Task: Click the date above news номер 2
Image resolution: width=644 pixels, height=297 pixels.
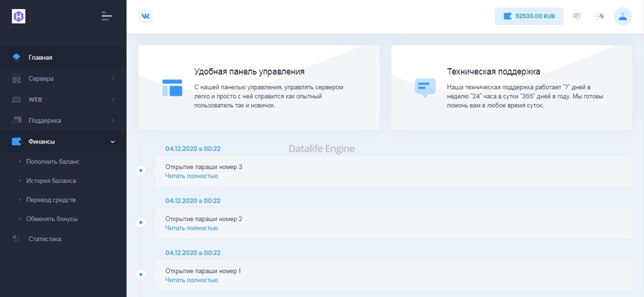Action: click(193, 200)
